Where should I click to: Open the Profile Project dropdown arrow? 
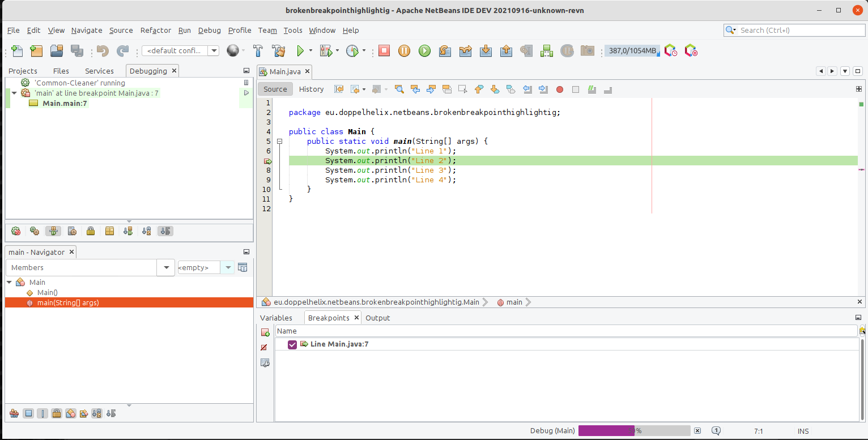(x=364, y=51)
